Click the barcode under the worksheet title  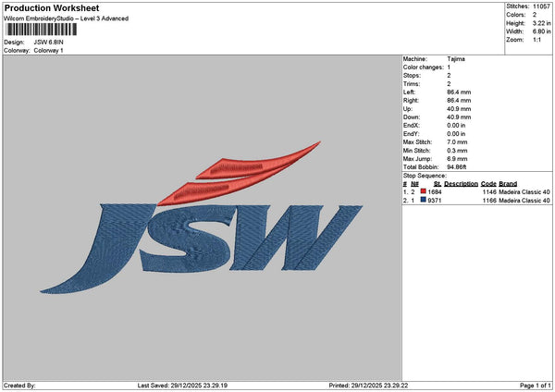coord(41,30)
